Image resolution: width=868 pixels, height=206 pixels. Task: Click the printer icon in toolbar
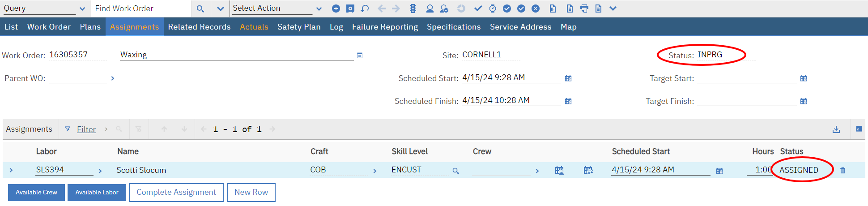pyautogui.click(x=584, y=9)
